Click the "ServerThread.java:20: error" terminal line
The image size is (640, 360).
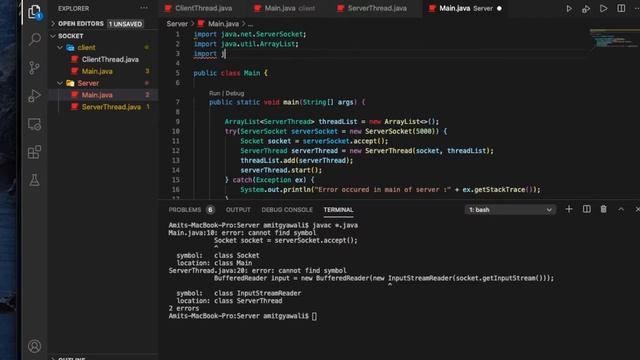tap(257, 271)
